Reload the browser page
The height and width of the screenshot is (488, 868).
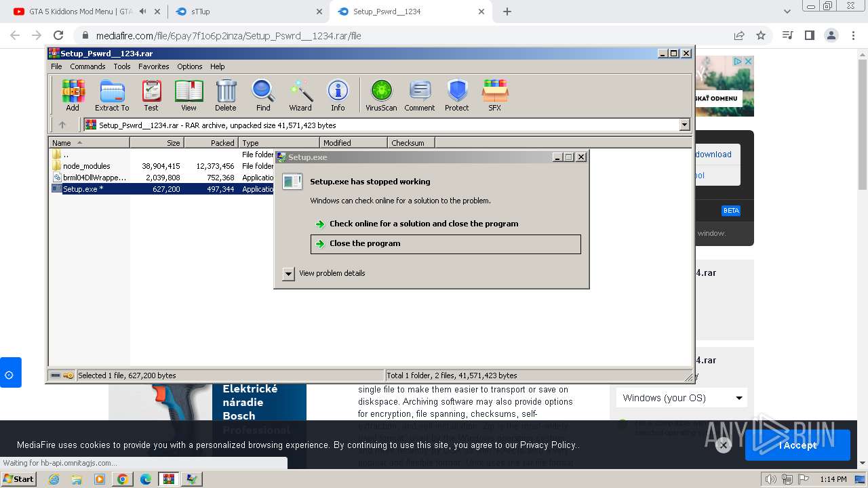(x=58, y=35)
